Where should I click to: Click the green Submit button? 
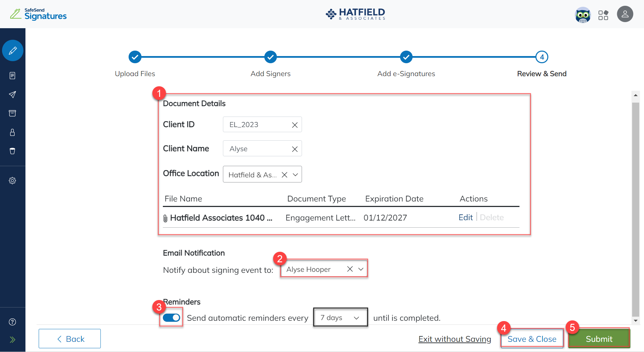(x=599, y=338)
